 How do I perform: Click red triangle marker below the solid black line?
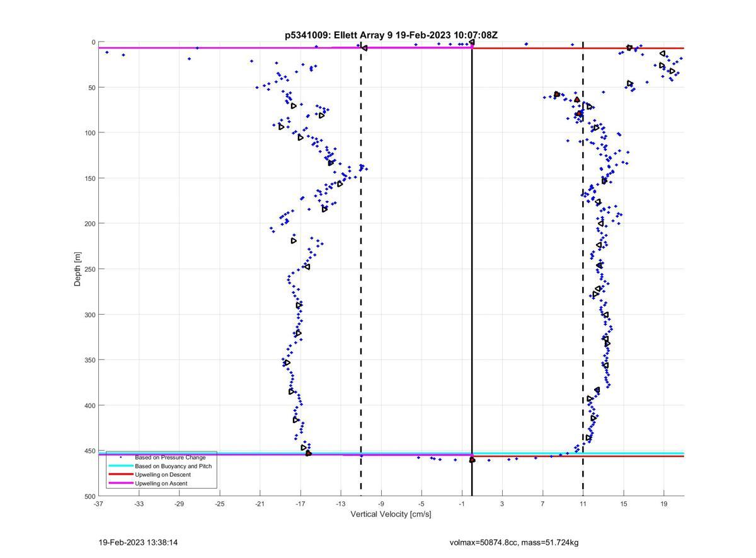[472, 460]
